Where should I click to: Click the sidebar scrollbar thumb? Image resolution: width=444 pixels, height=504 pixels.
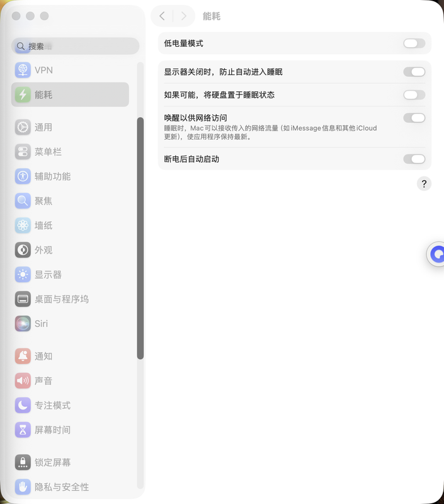tap(140, 238)
